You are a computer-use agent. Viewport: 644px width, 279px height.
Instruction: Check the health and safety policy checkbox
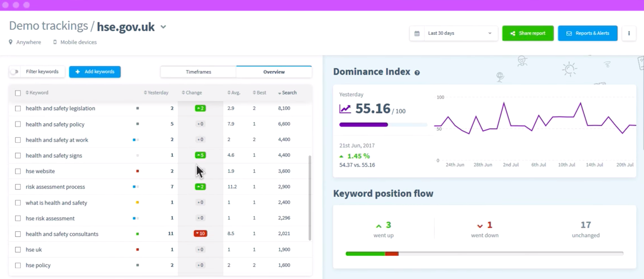pos(17,124)
